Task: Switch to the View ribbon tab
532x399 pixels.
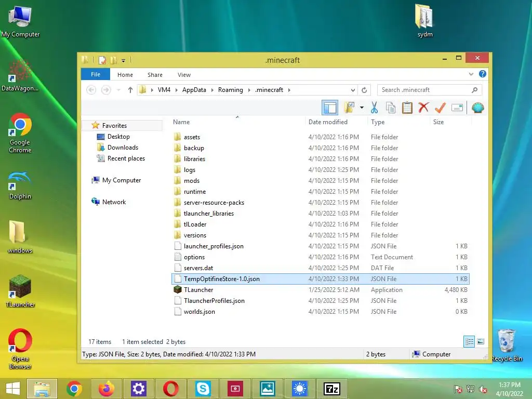Action: pyautogui.click(x=184, y=75)
